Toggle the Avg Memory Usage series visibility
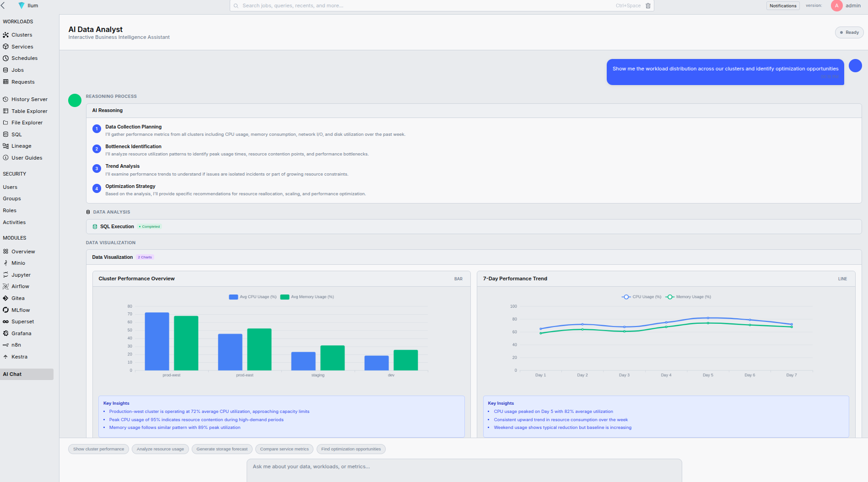 [x=307, y=297]
